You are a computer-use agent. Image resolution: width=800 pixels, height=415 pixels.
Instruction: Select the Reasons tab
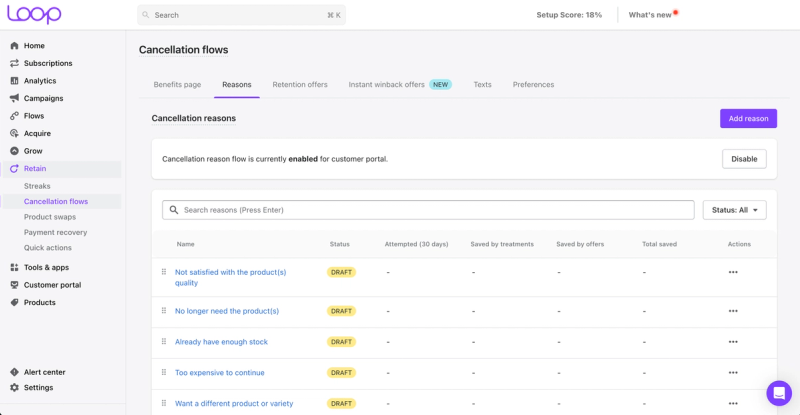pyautogui.click(x=237, y=85)
